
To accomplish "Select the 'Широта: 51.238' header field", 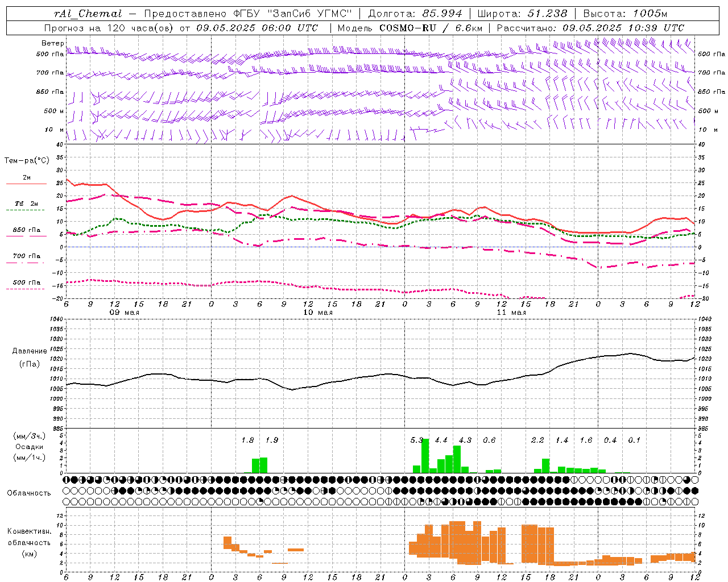I will pos(522,13).
